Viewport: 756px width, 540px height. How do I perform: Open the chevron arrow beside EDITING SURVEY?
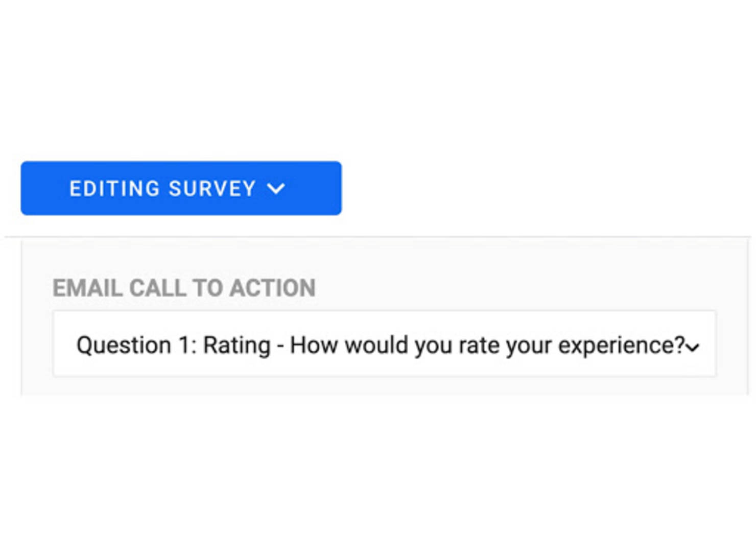click(276, 189)
